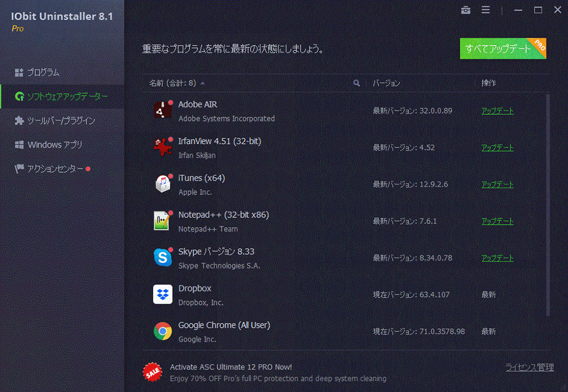The width and height of the screenshot is (568, 392).
Task: Click the 操作 column header
Action: [488, 83]
